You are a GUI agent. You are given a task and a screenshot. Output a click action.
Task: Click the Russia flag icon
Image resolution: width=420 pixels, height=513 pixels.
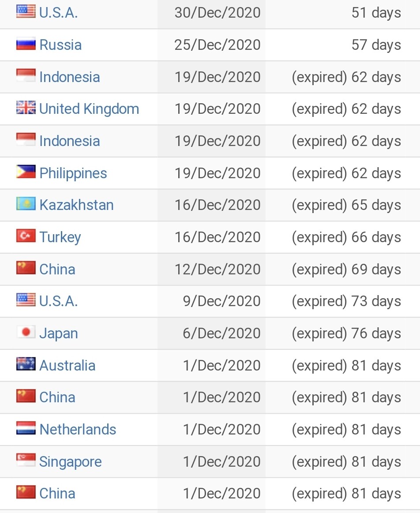26,44
